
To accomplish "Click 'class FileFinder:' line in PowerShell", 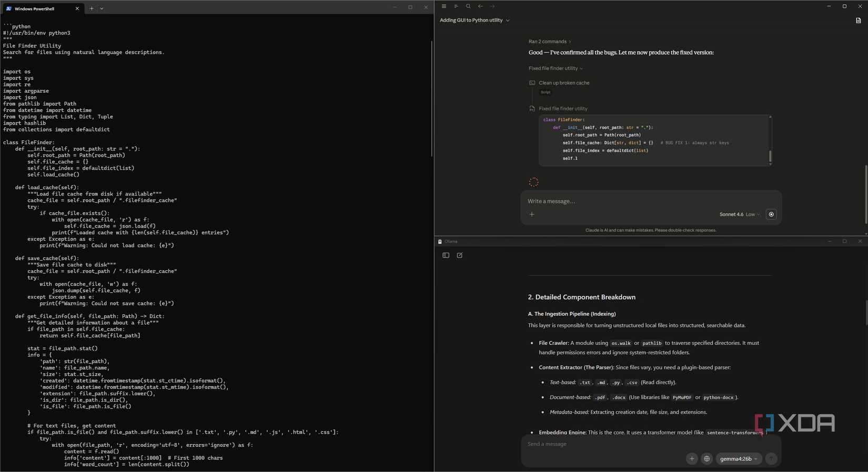I will point(29,142).
